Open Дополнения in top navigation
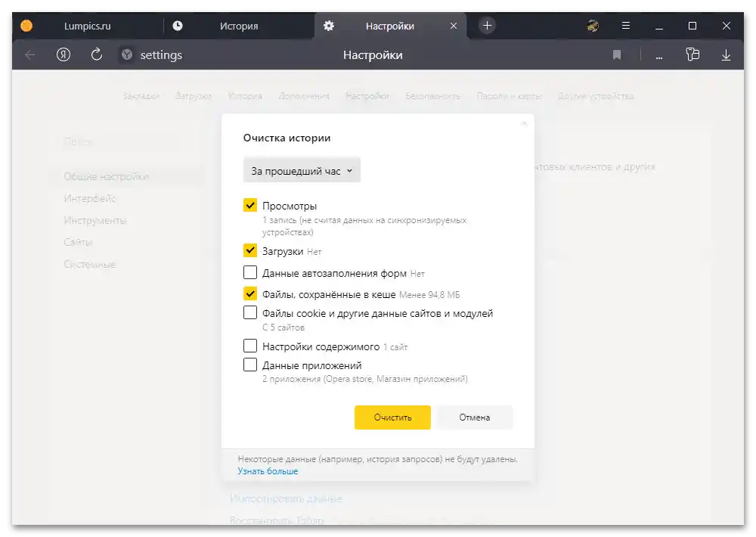756x537 pixels. click(x=304, y=96)
